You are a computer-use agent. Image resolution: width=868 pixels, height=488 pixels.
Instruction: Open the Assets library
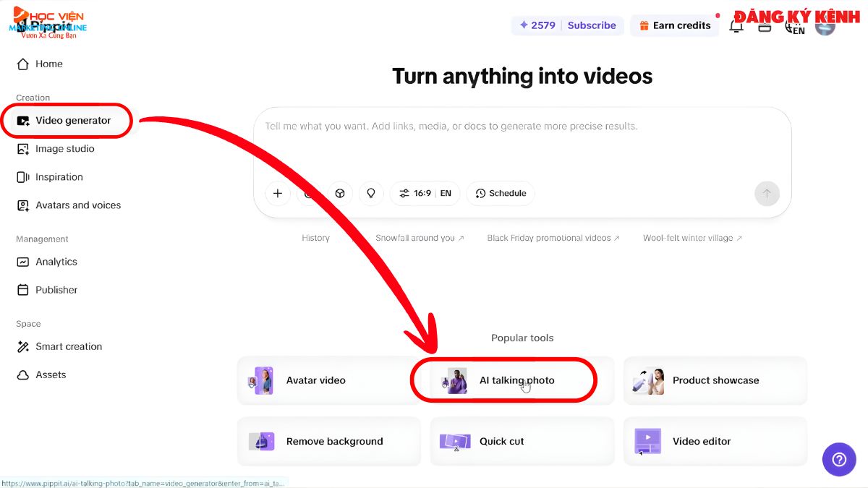[51, 374]
